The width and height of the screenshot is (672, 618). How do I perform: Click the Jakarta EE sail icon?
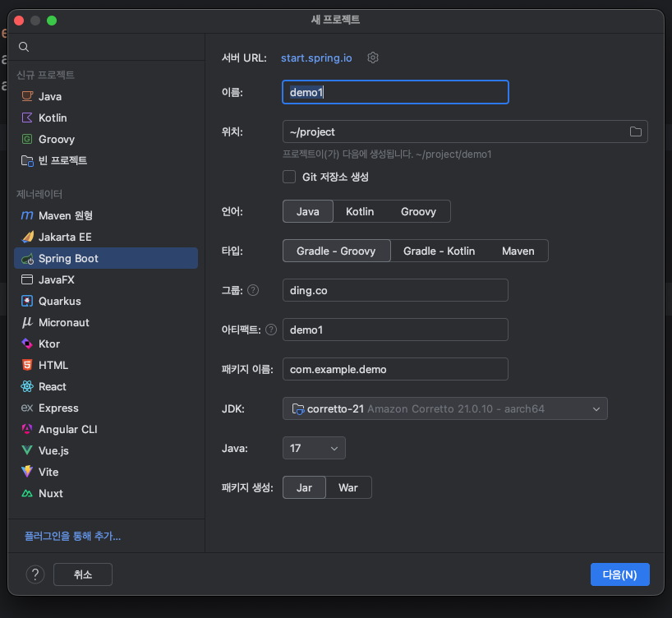point(27,237)
